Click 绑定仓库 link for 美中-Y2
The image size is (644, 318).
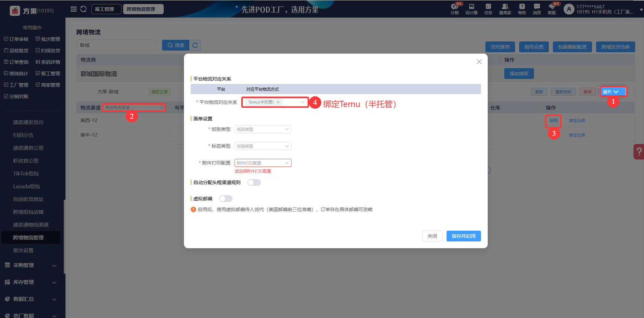point(577,135)
